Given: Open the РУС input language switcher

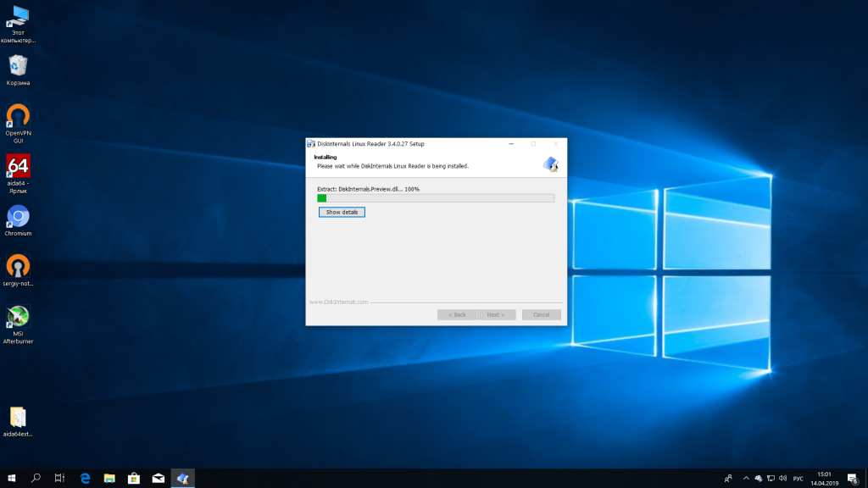Looking at the screenshot, I should 798,479.
